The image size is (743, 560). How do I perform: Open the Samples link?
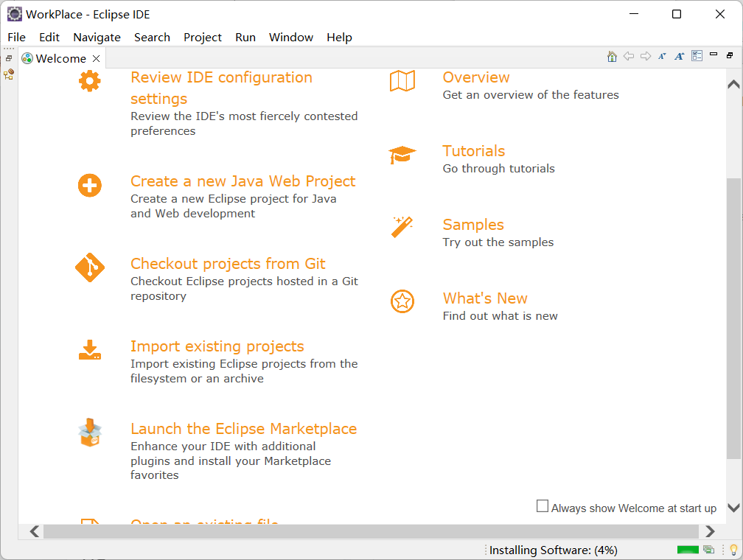point(473,225)
